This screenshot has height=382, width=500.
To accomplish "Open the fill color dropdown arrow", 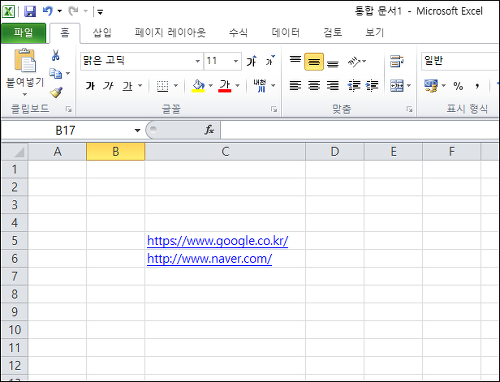I will tap(210, 86).
